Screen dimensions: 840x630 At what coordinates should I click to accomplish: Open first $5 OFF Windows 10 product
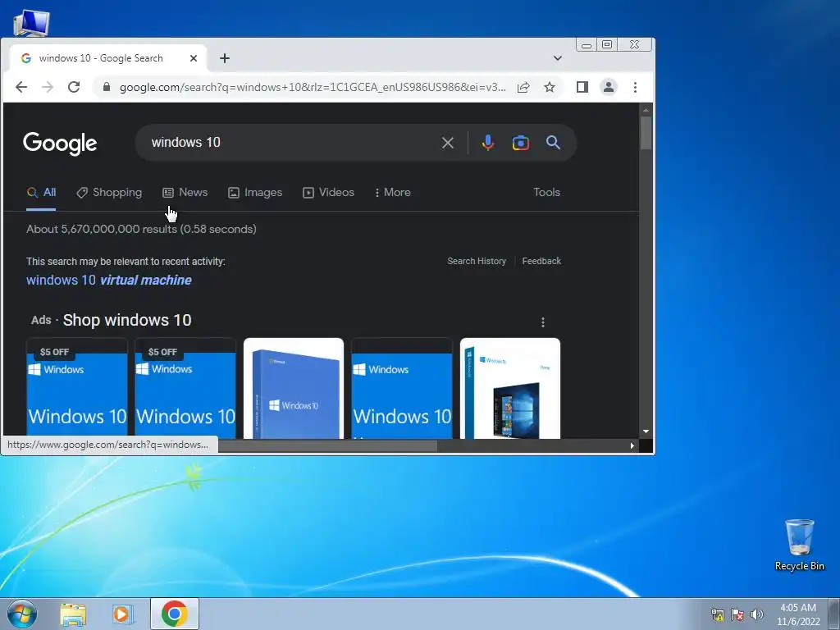[x=77, y=388]
